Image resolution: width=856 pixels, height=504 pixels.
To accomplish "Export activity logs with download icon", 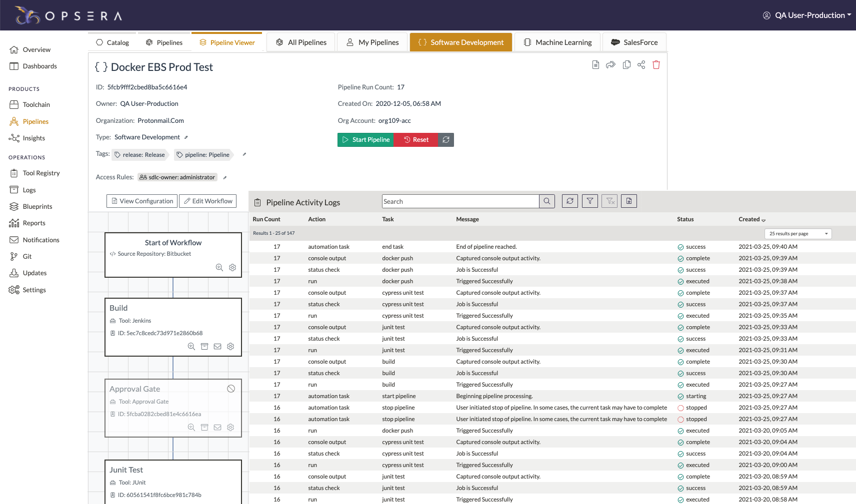I will [629, 201].
